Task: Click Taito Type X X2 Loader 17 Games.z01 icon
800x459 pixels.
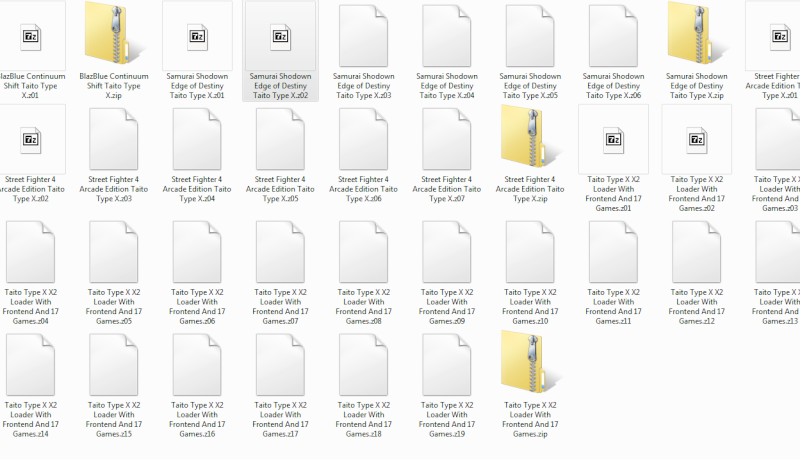Action: click(x=613, y=139)
